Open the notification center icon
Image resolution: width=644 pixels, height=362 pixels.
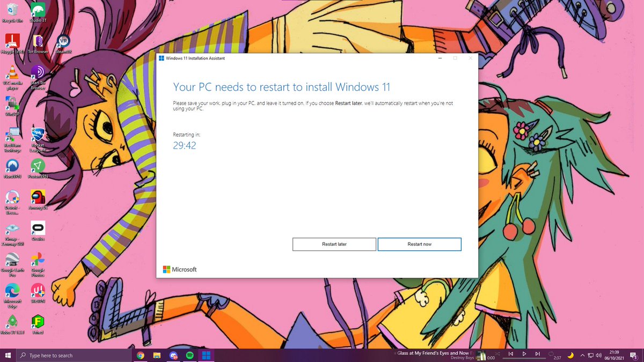pos(634,355)
